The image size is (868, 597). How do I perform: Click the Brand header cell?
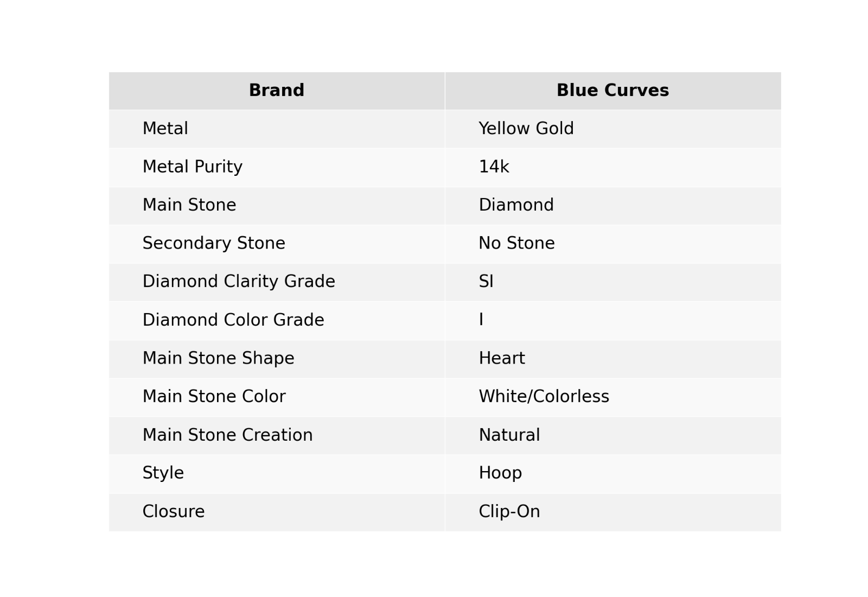coord(276,91)
